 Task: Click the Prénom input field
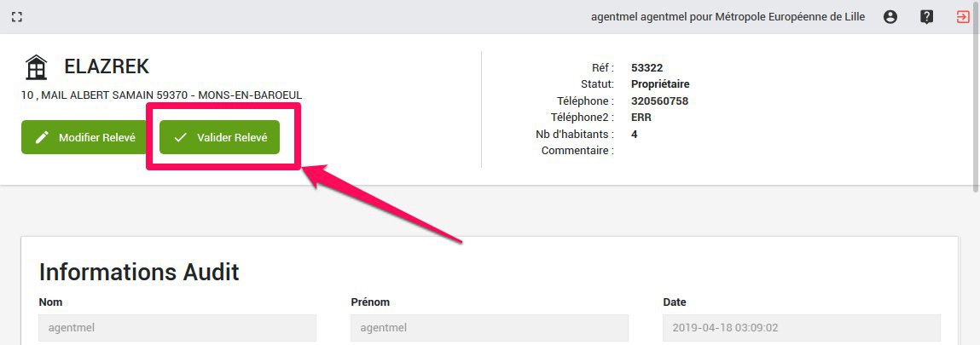[x=490, y=328]
